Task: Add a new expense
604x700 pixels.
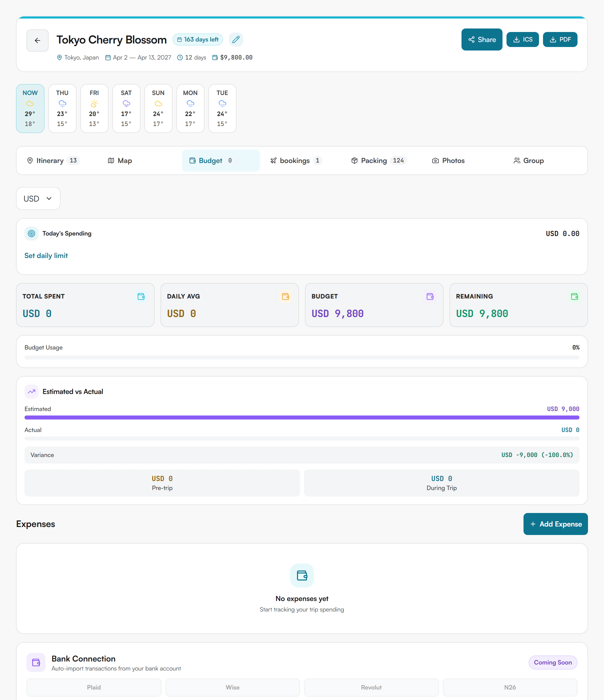Action: click(555, 524)
